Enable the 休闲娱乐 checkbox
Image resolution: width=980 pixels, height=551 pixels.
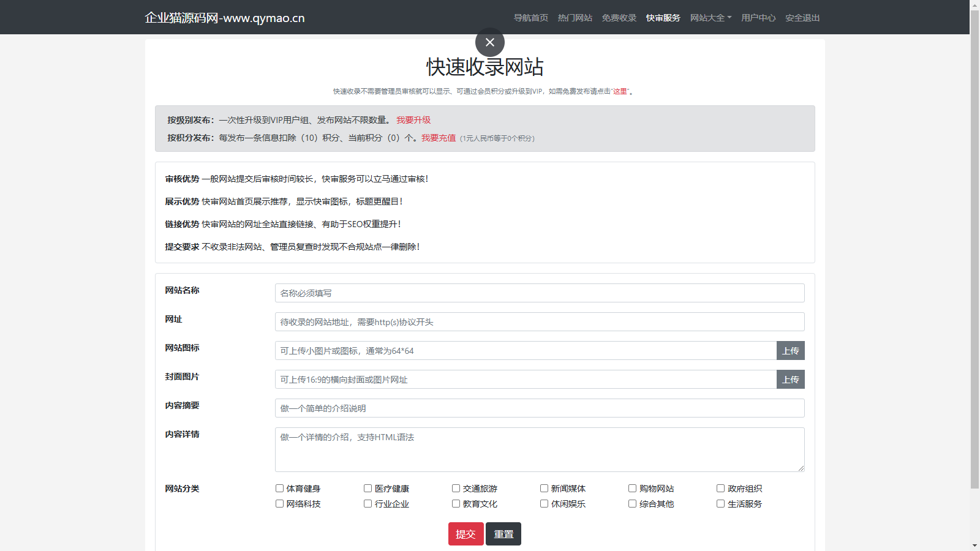click(544, 504)
